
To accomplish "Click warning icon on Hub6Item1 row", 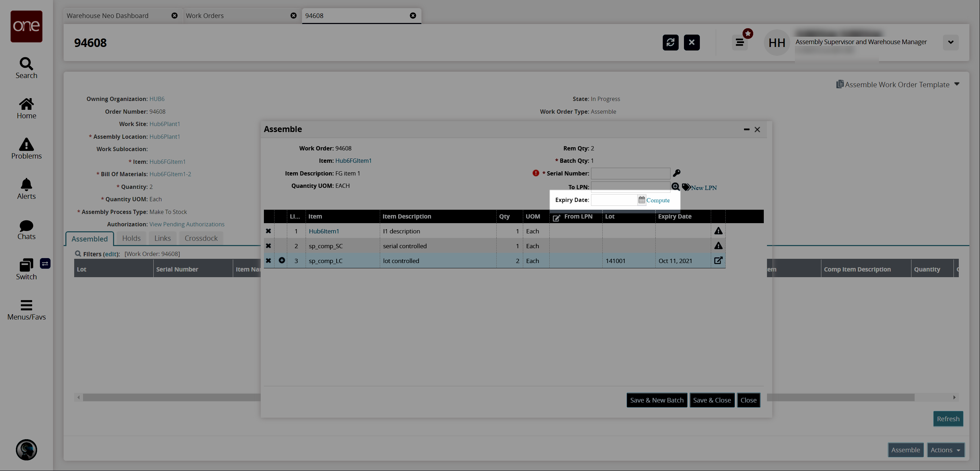I will pos(718,231).
